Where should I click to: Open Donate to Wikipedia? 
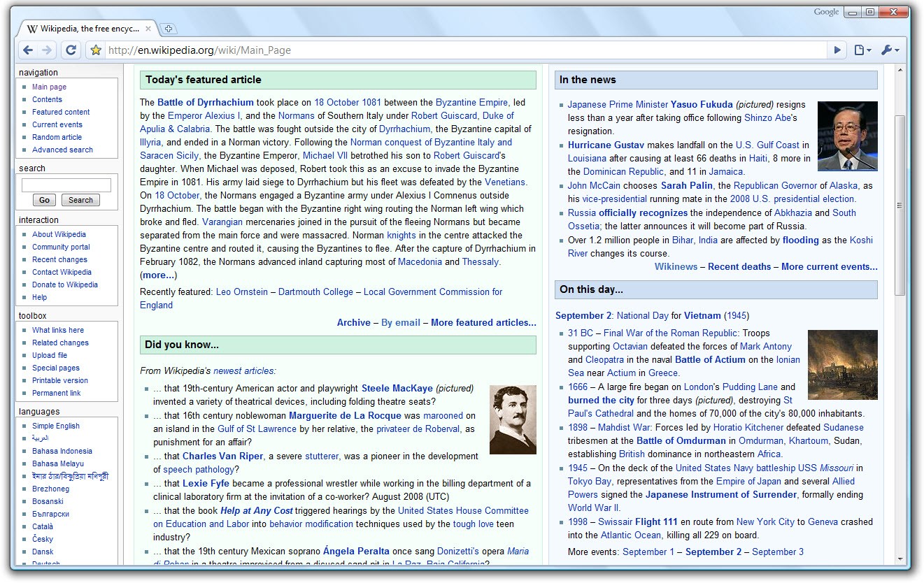click(x=65, y=285)
